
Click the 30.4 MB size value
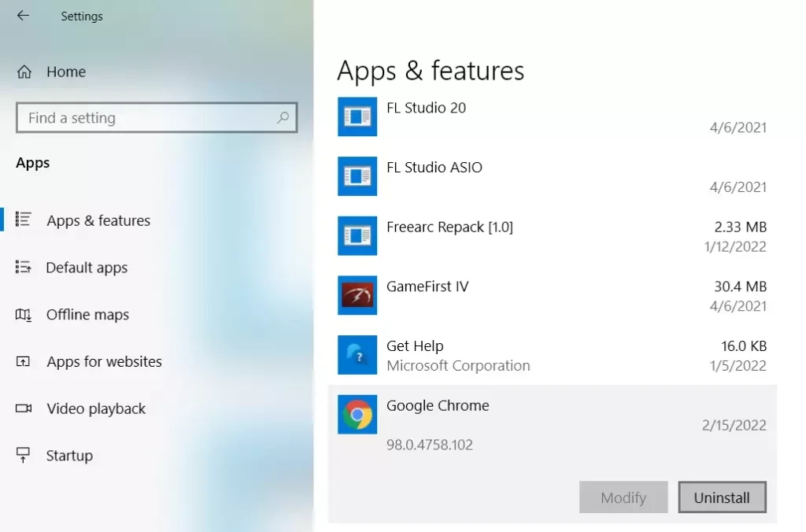(740, 286)
